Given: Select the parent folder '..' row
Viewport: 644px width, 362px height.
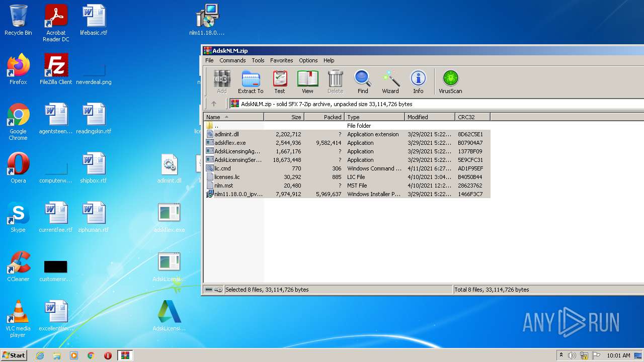Looking at the screenshot, I should (347, 126).
